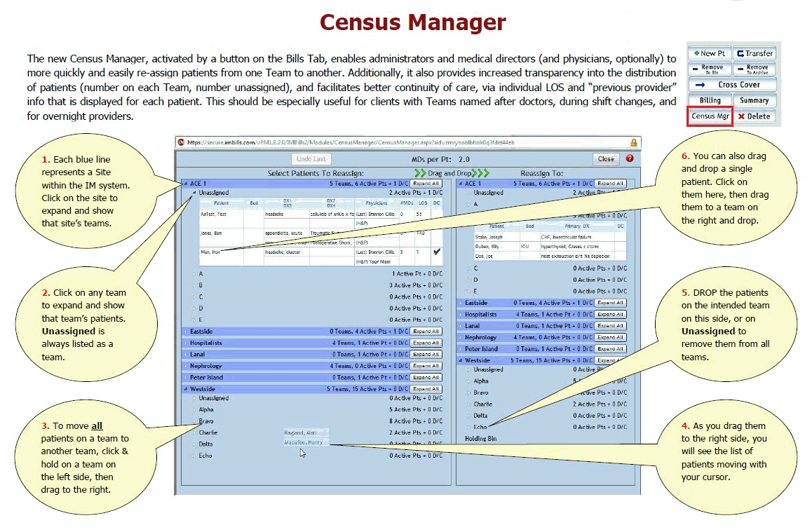Screen dimensions: 812x532
Task: Click the padlock icon in the address bar
Action: pos(633,142)
